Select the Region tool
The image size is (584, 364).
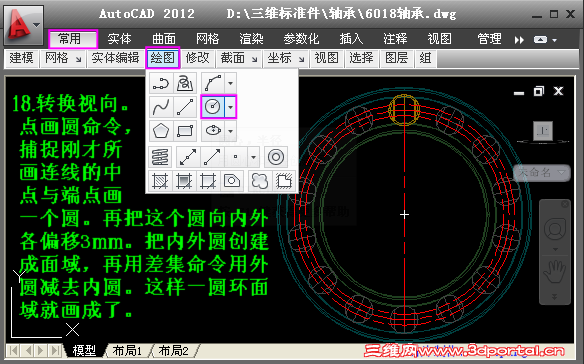(x=232, y=181)
